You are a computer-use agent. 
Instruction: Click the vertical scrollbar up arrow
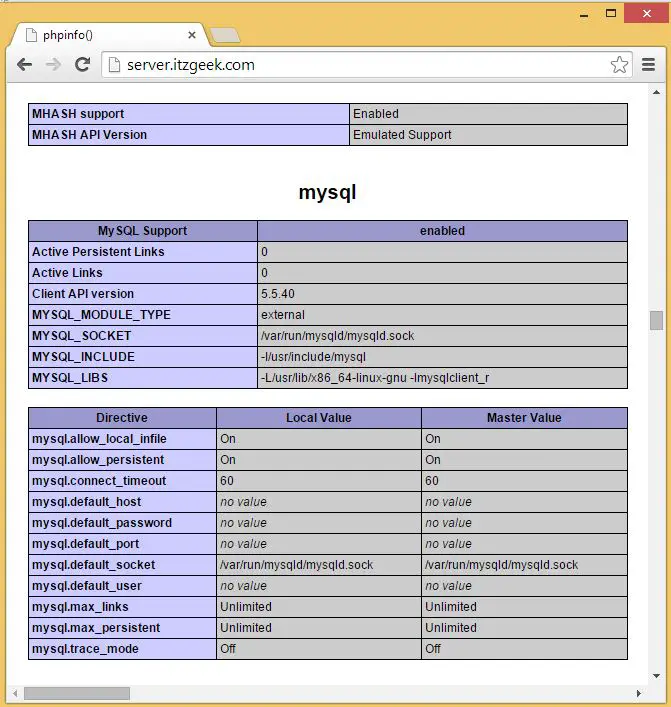[657, 92]
